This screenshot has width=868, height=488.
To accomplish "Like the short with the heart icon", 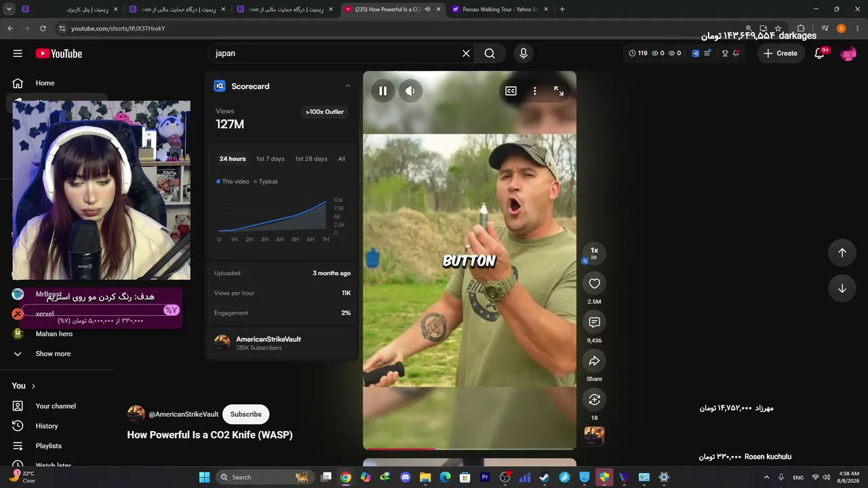I will 594,283.
